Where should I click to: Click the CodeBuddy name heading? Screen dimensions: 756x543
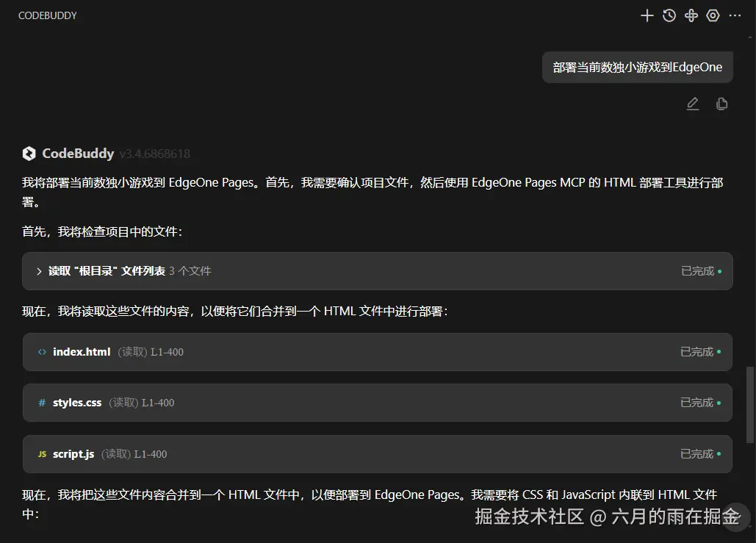click(78, 154)
